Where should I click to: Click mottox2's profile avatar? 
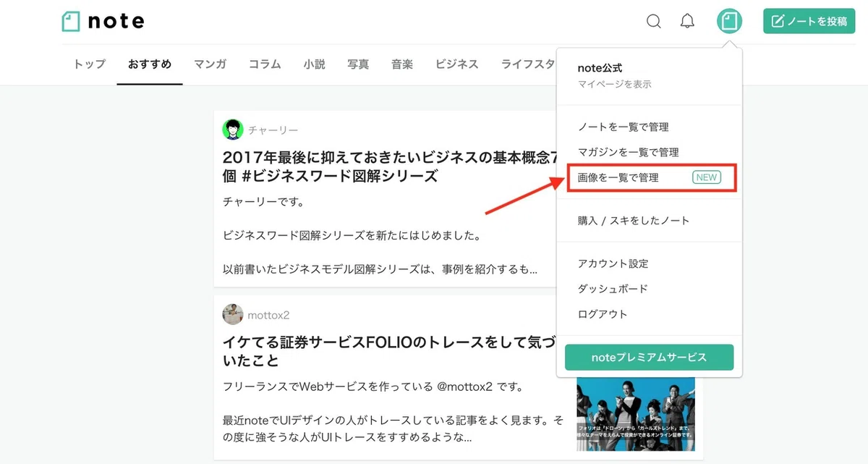pos(233,314)
